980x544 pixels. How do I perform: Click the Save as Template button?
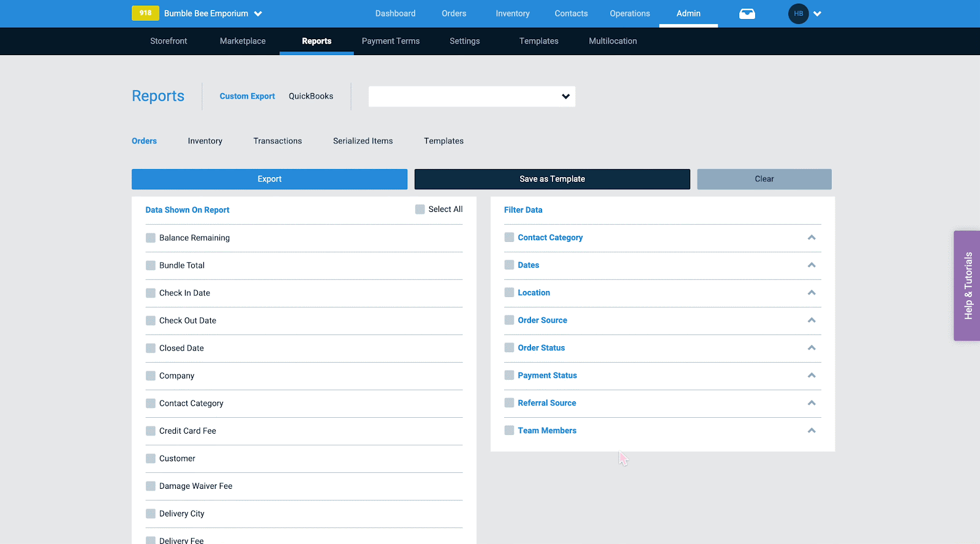click(x=552, y=179)
